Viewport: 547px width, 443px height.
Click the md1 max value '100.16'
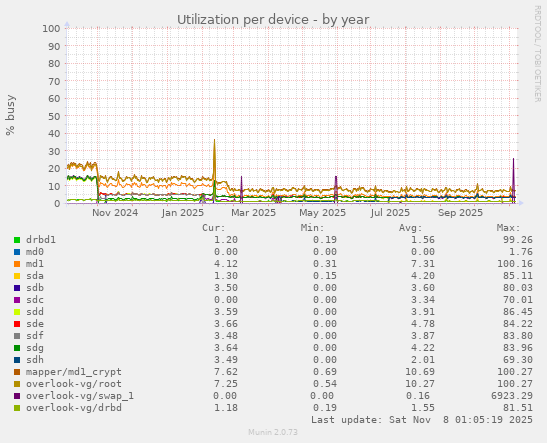pyautogui.click(x=515, y=264)
